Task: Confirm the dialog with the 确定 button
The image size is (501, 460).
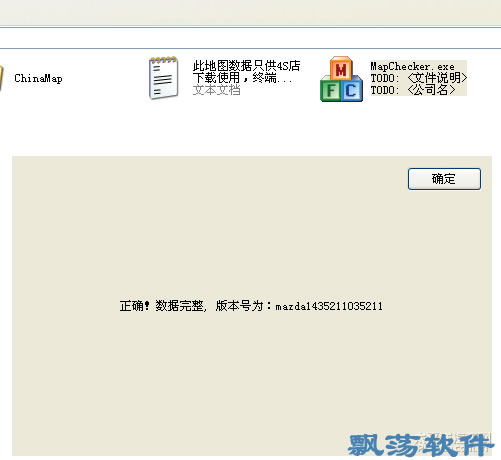Action: [444, 179]
